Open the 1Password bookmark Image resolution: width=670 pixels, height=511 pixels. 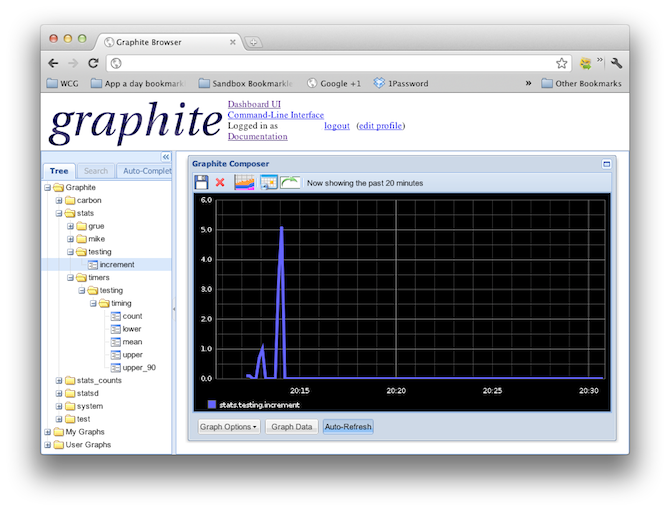click(x=400, y=83)
